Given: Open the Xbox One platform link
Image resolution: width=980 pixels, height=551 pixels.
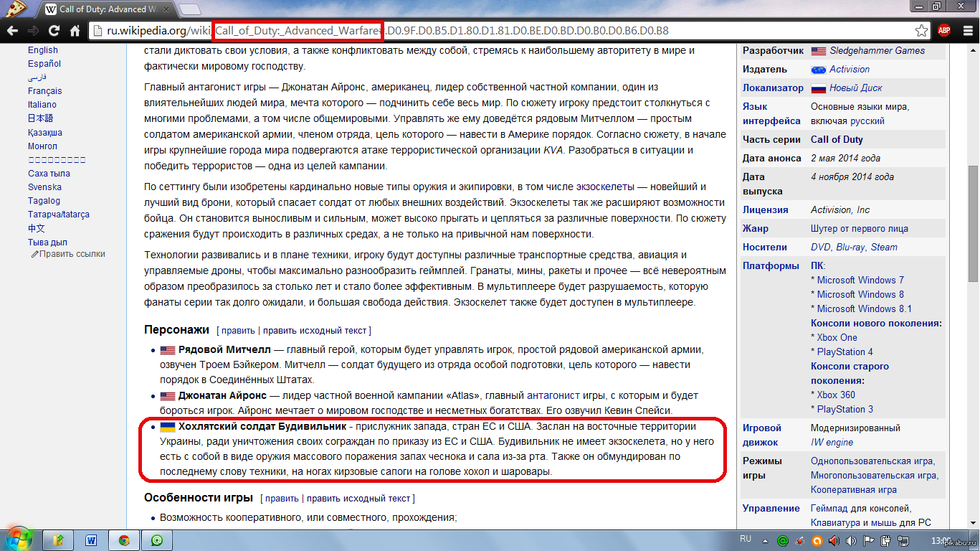Looking at the screenshot, I should pyautogui.click(x=837, y=338).
